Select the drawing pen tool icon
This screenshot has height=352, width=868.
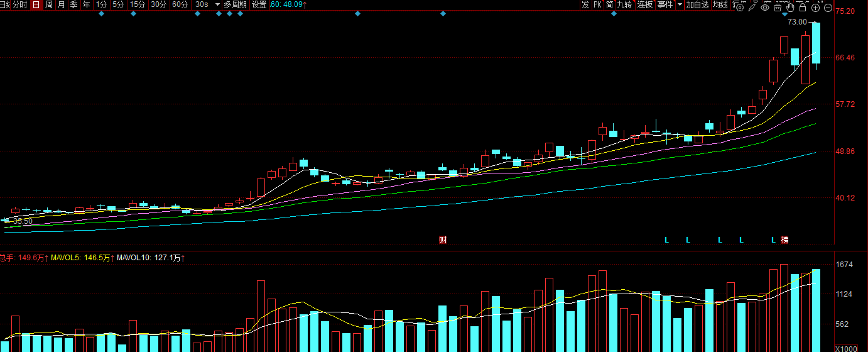752,8
